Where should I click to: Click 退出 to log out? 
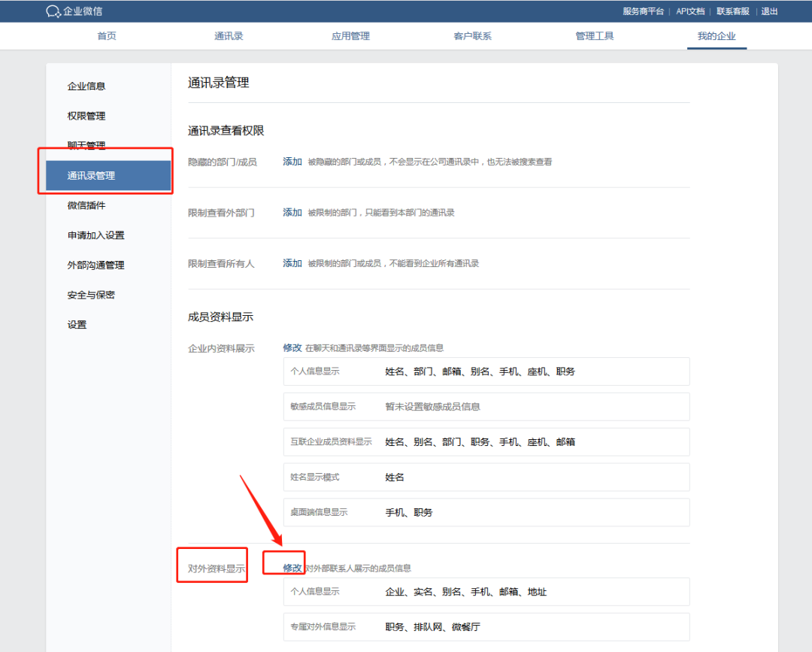[x=769, y=11]
